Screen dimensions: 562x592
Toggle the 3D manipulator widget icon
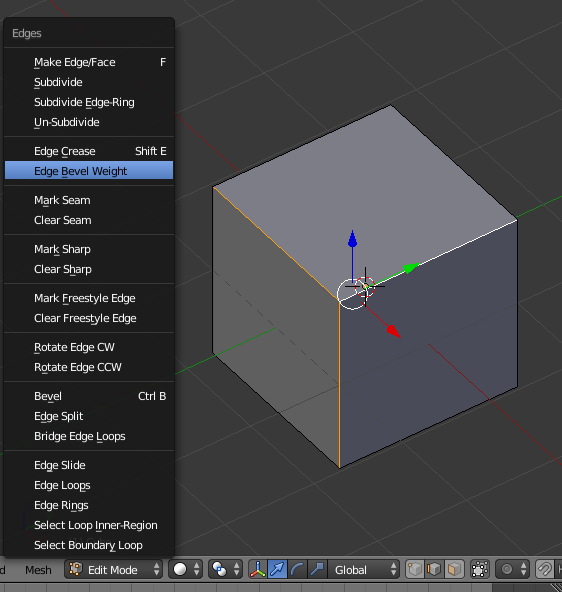point(258,569)
